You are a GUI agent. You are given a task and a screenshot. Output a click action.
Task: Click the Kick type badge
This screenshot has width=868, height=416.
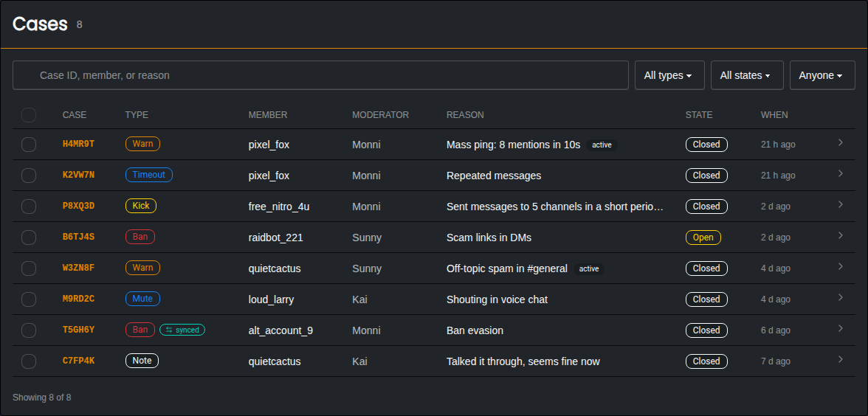(x=141, y=206)
